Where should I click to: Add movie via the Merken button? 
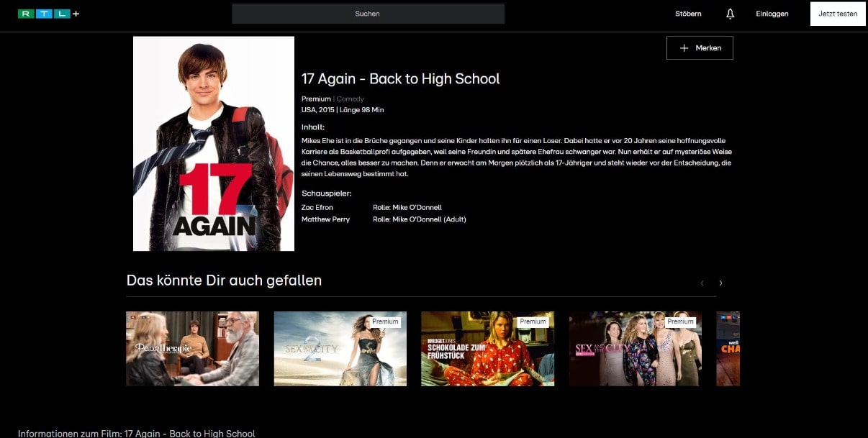[x=700, y=48]
